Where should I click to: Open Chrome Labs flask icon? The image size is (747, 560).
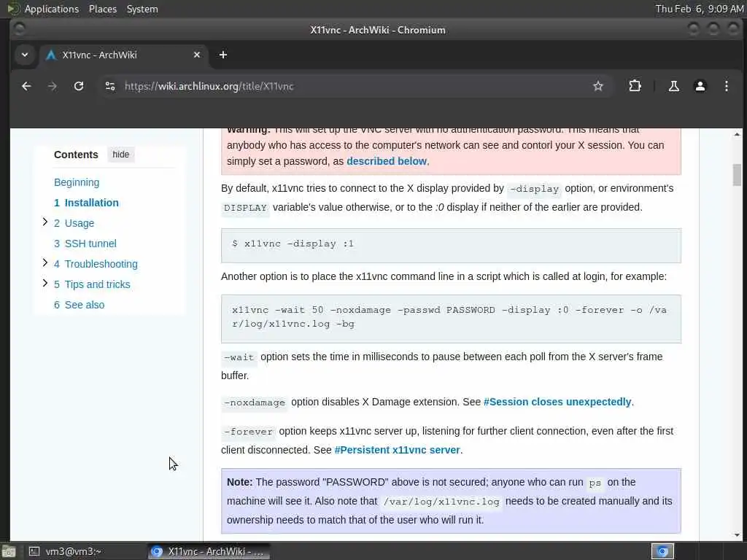[673, 86]
